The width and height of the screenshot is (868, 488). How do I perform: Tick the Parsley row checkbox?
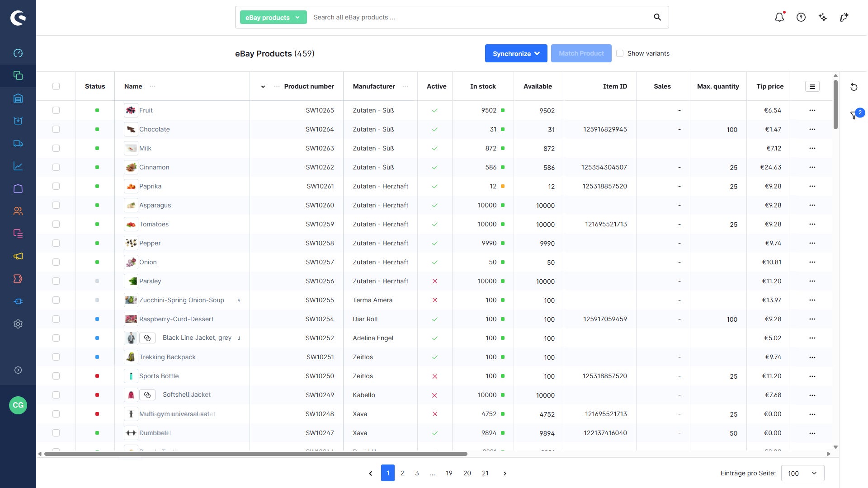pos(56,281)
